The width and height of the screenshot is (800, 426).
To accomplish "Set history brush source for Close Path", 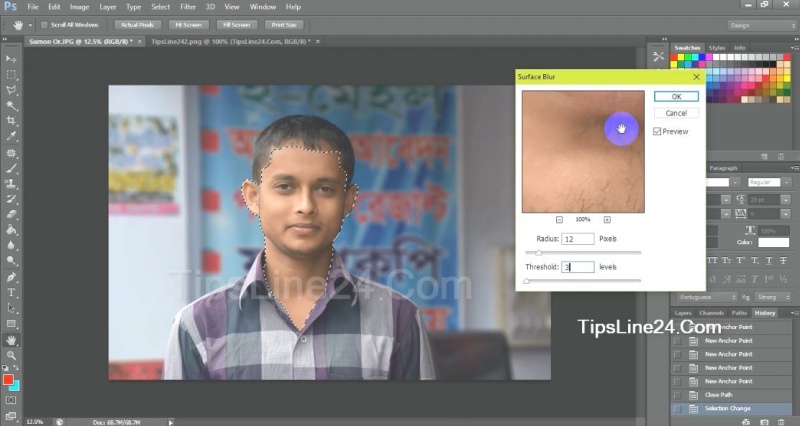I will pos(678,395).
